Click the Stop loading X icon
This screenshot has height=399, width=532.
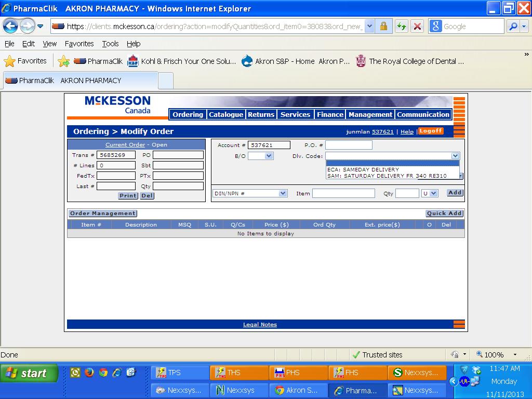coord(417,26)
